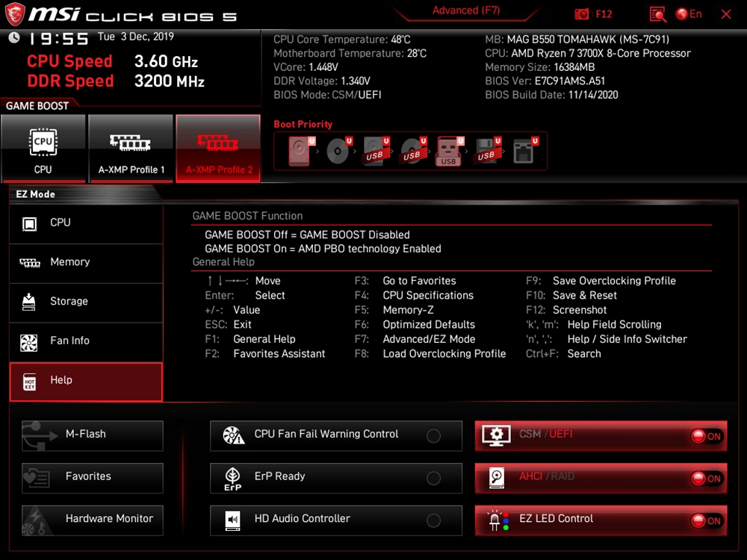Switch the CSM/UEFI toggle off
This screenshot has width=747, height=560.
[706, 436]
